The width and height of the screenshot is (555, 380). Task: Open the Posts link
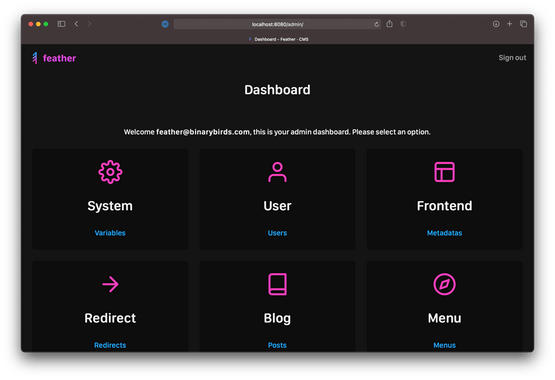[x=278, y=345]
